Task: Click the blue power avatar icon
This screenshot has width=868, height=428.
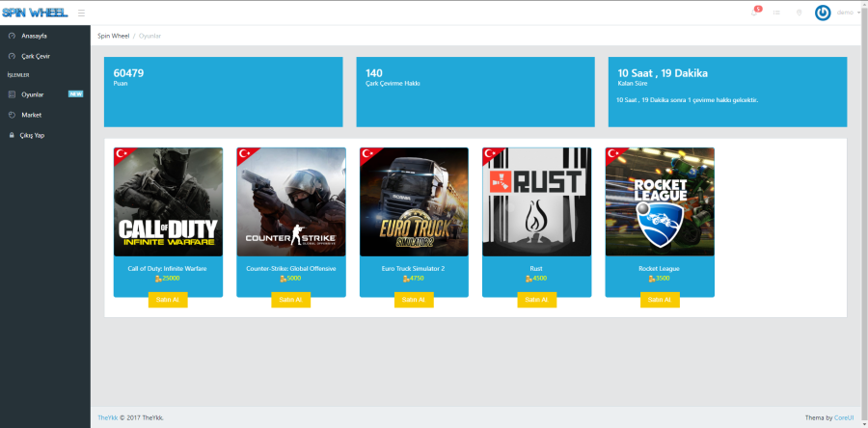Action: 823,13
